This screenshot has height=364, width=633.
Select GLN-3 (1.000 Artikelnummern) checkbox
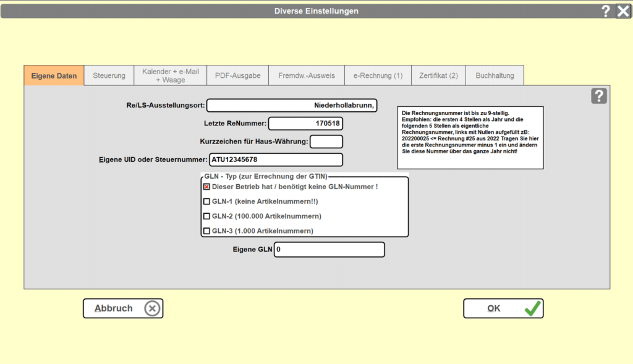[206, 231]
